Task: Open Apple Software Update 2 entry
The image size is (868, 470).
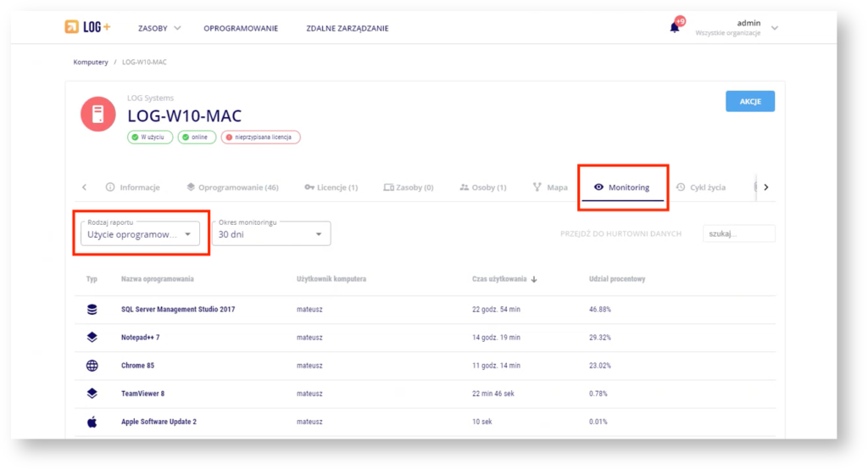Action: point(159,422)
